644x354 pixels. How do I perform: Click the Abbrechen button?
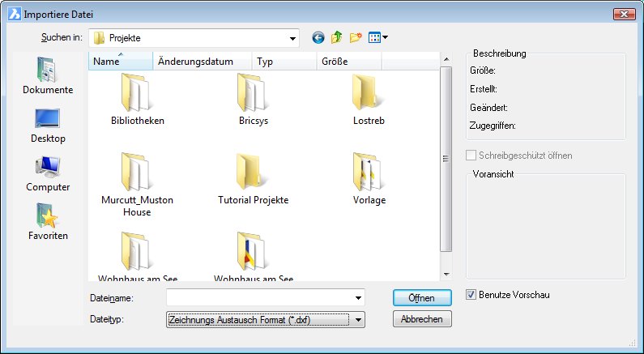pyautogui.click(x=421, y=320)
